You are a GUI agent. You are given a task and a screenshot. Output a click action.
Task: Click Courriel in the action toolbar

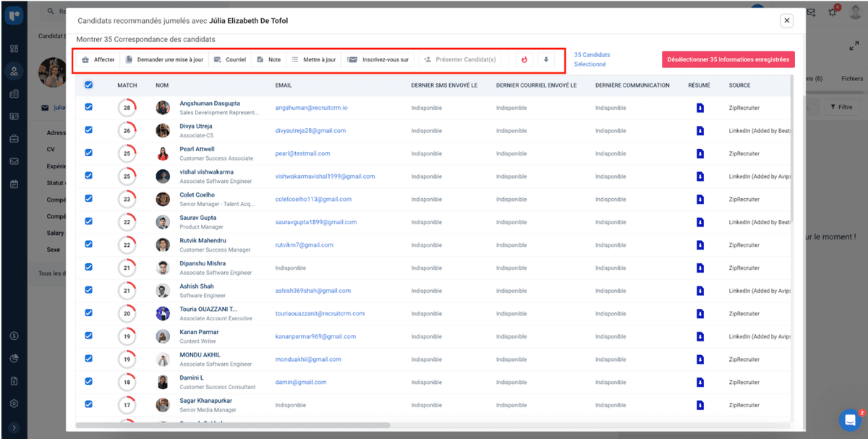[230, 60]
